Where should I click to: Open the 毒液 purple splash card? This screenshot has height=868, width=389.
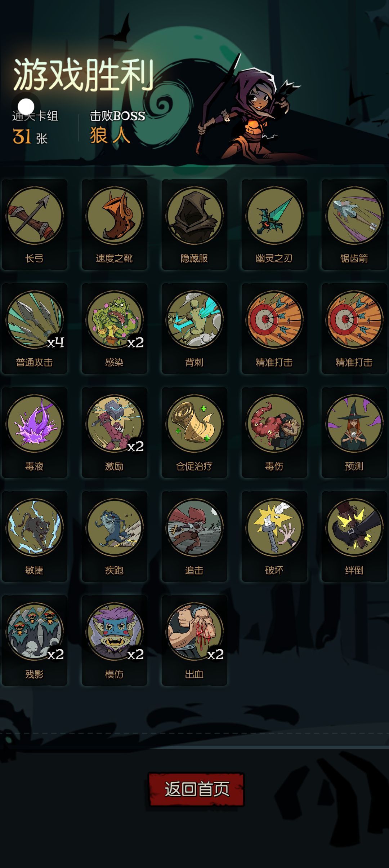[x=35, y=423]
